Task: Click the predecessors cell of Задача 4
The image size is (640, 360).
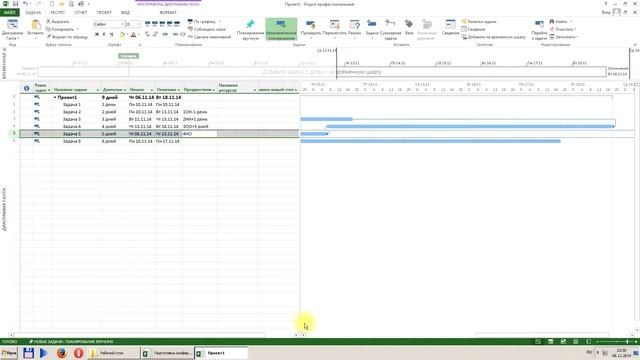Action: (199, 127)
